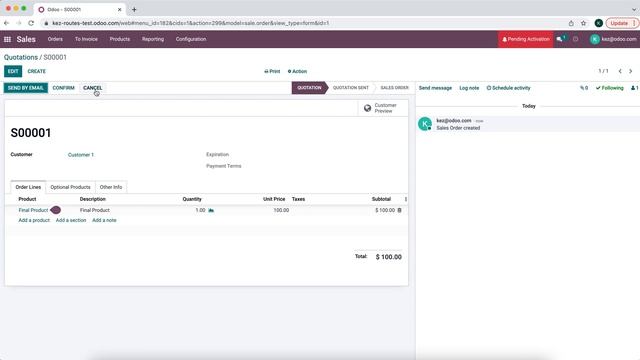Click the forecast chart icon beside quantity
The image size is (640, 360).
(x=211, y=210)
